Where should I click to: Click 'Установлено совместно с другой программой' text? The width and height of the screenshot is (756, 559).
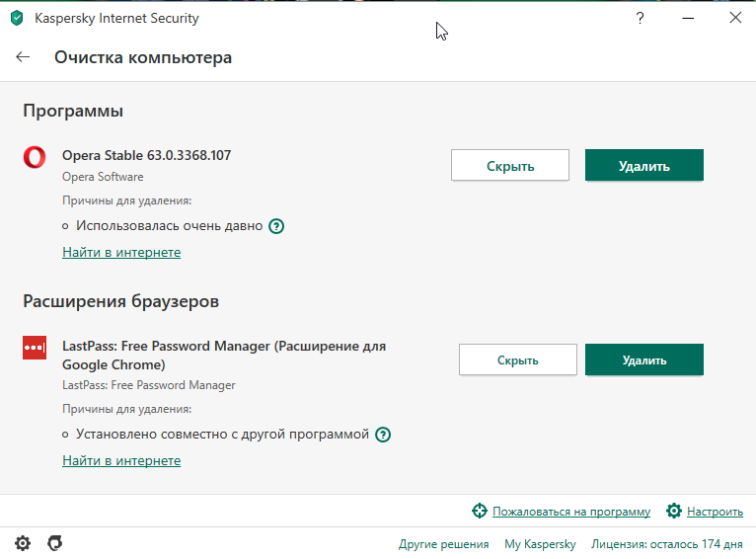222,435
